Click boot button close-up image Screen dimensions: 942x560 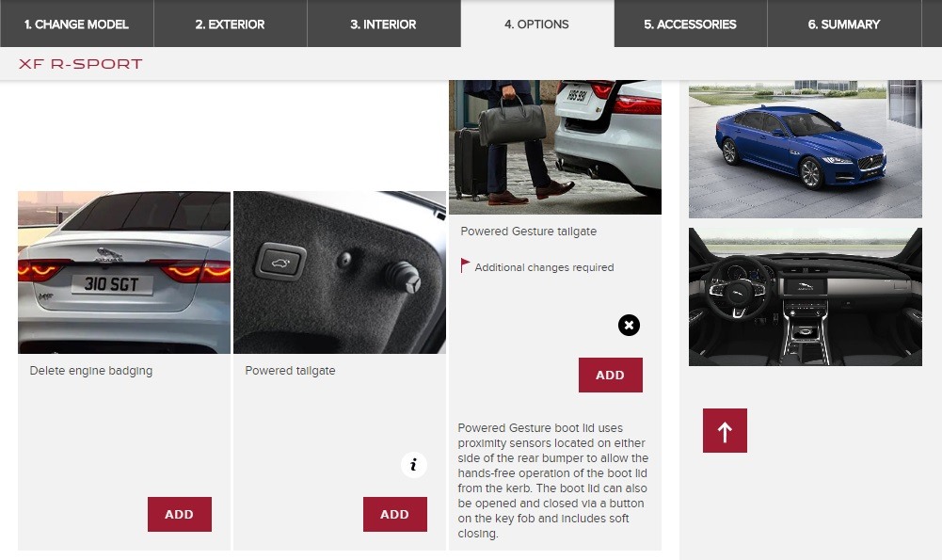pos(340,272)
